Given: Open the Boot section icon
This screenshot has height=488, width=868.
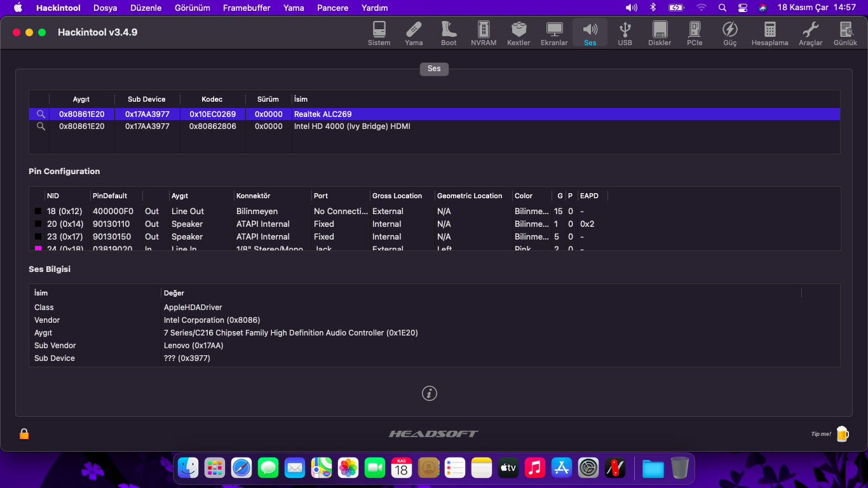Looking at the screenshot, I should coord(449,33).
